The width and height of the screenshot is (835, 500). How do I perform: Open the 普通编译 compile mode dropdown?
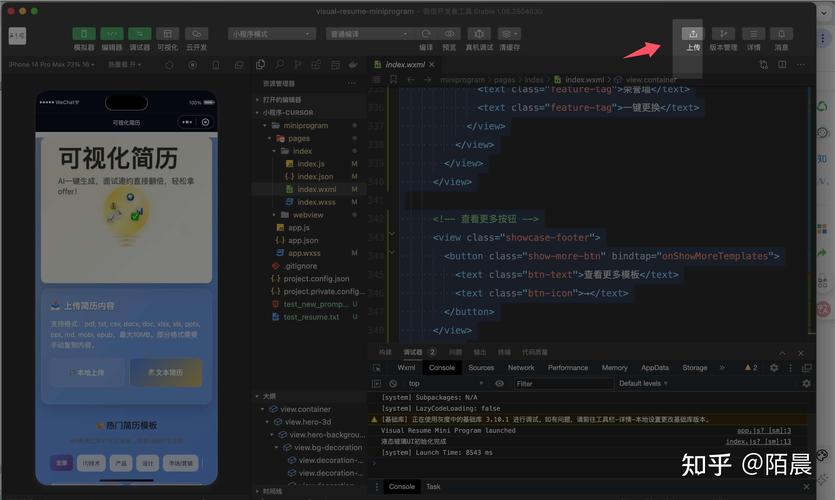369,34
